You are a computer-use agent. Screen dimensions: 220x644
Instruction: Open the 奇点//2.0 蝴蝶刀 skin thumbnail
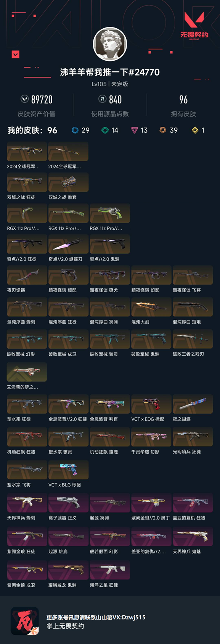pyautogui.click(x=68, y=244)
